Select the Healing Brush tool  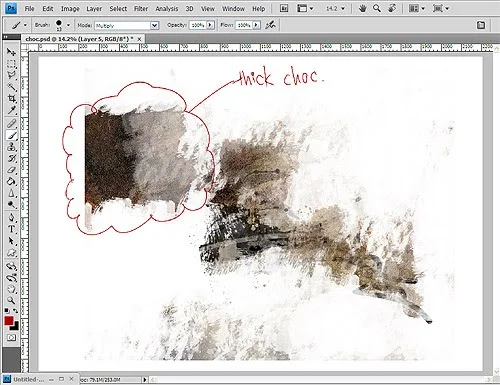click(11, 124)
